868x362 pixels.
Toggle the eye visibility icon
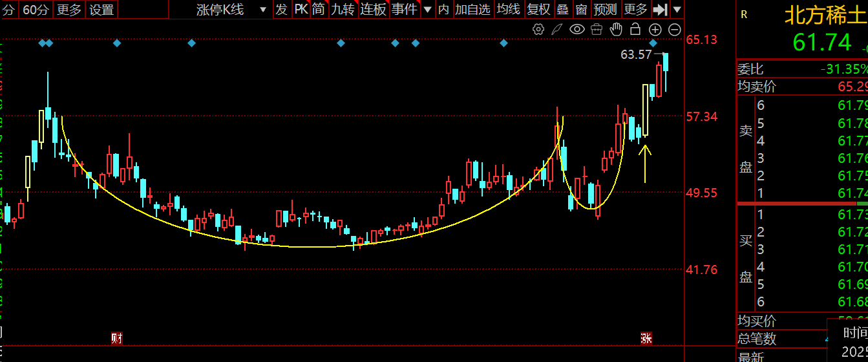pyautogui.click(x=577, y=29)
